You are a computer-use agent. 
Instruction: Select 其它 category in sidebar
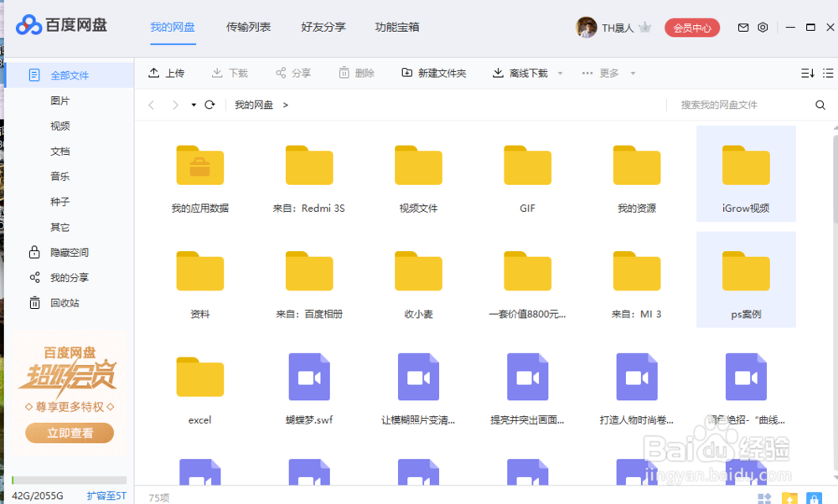pos(59,227)
